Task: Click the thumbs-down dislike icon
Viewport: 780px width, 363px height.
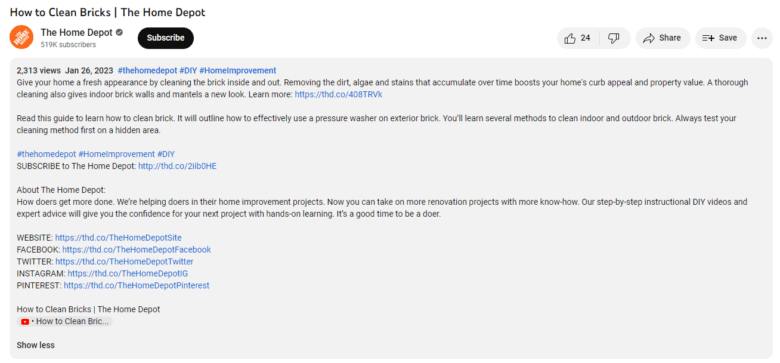Action: [614, 38]
